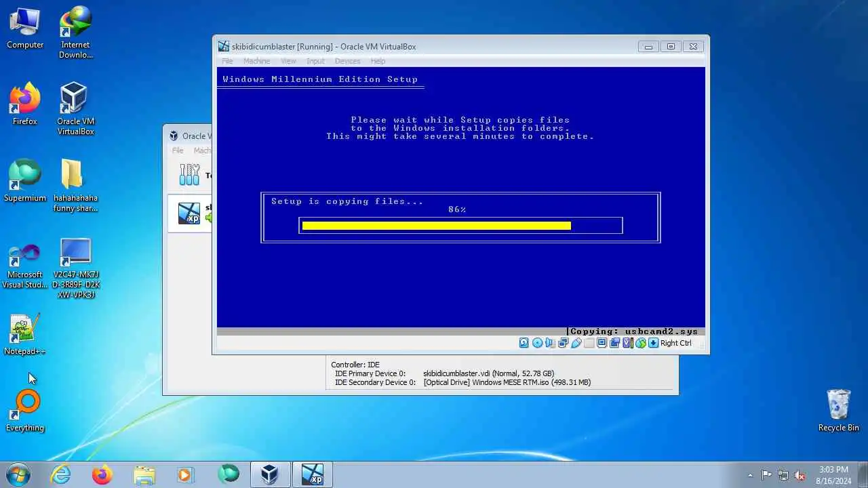Open the Machine menu in VM window
The image size is (868, 488).
click(256, 61)
